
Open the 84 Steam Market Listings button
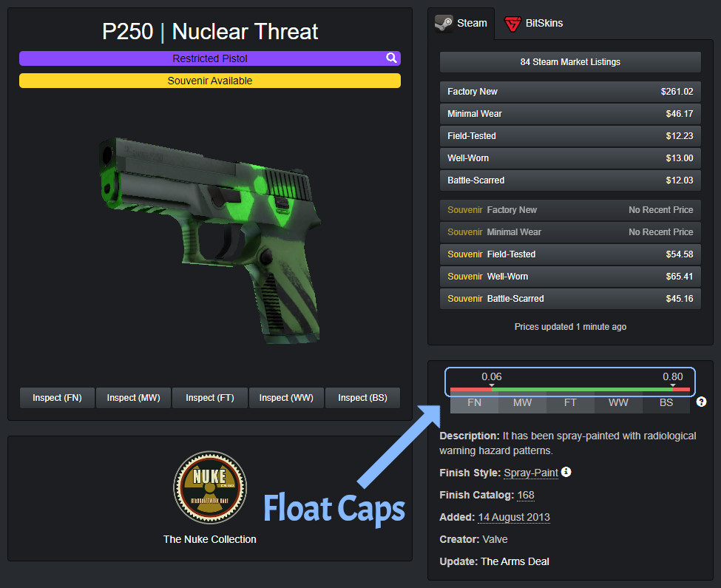(570, 62)
